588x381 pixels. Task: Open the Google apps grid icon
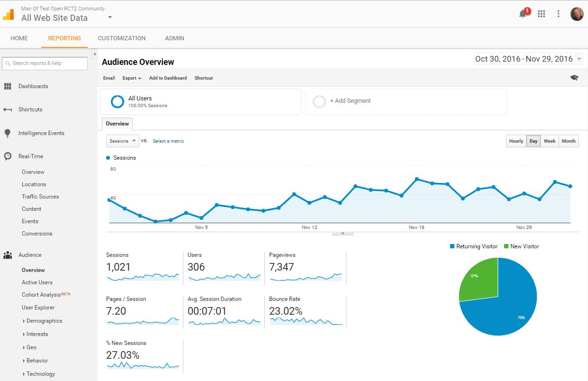coord(542,14)
